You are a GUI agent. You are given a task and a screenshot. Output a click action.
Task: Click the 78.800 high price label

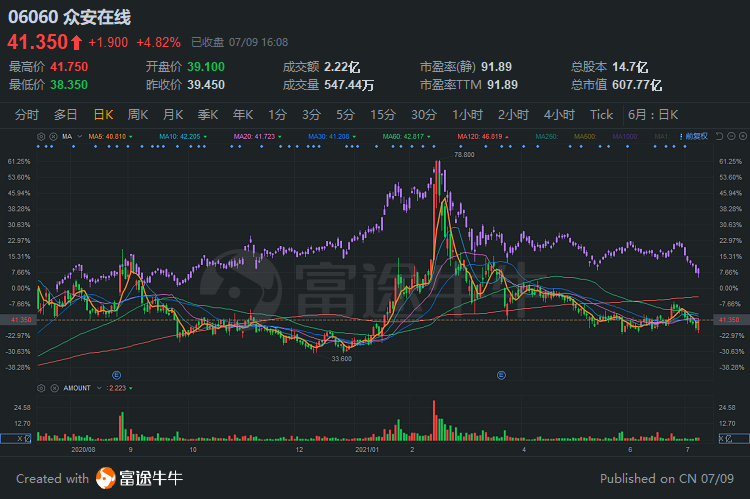(x=464, y=155)
